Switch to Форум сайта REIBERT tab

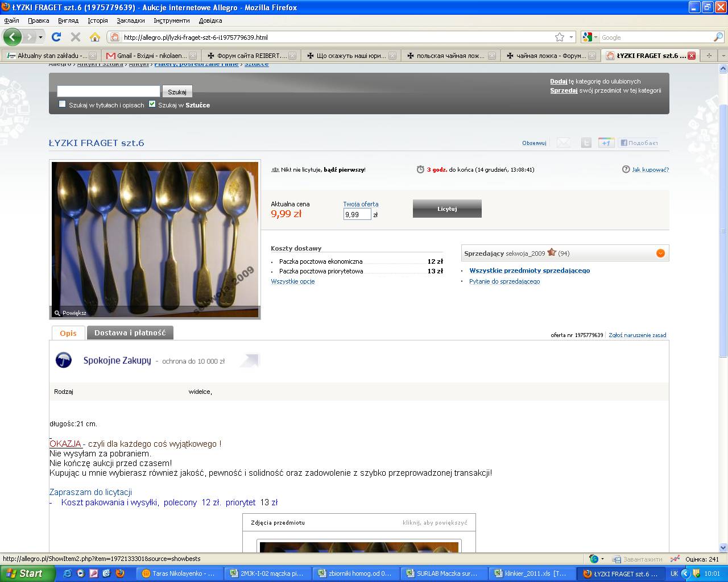(251, 56)
